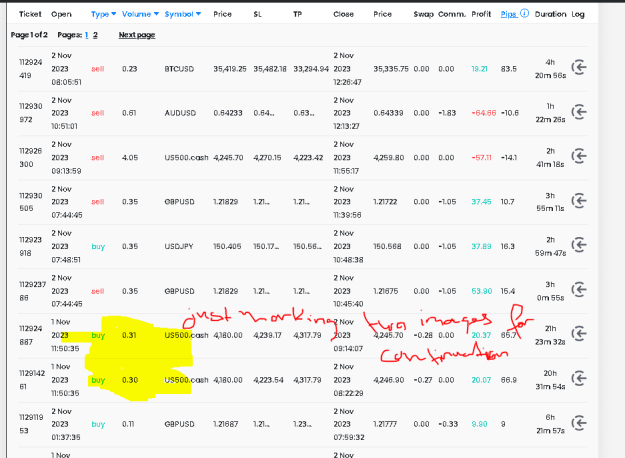Expand the Type filter dropdown
This screenshot has height=458, width=625.
coord(114,14)
